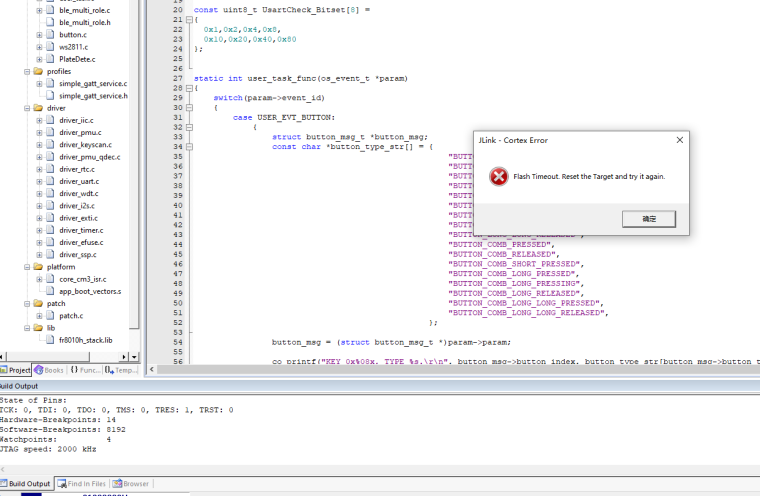Click the red error icon in the JLink dialog

coord(498,176)
